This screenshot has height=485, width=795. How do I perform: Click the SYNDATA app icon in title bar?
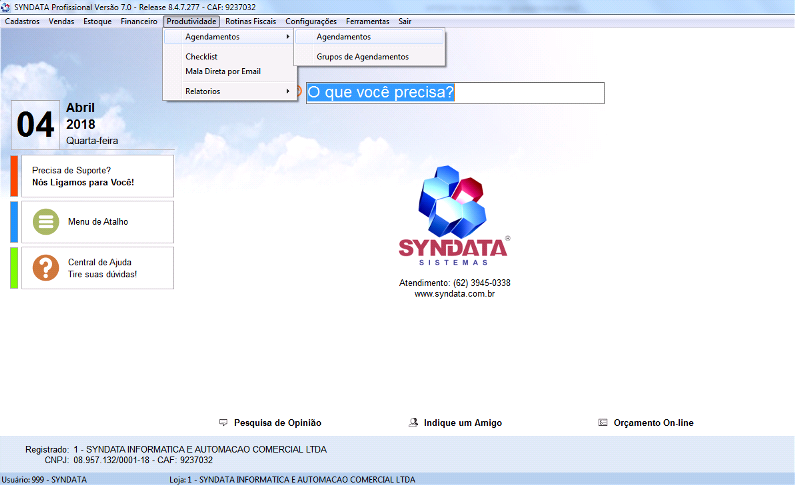(6, 7)
